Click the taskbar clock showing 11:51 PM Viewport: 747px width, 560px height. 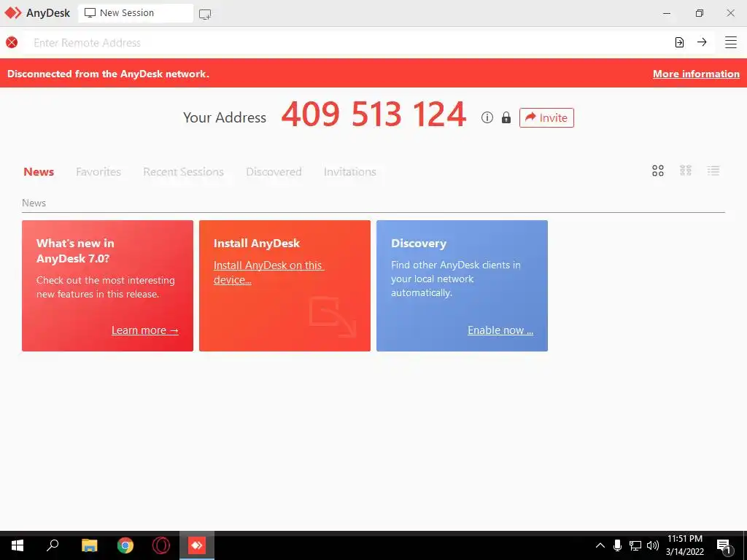[x=684, y=545]
